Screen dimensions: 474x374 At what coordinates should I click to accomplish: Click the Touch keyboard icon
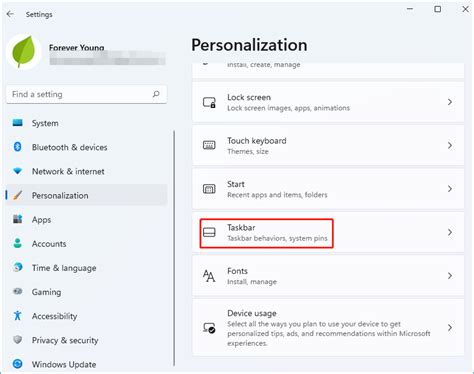tap(209, 145)
